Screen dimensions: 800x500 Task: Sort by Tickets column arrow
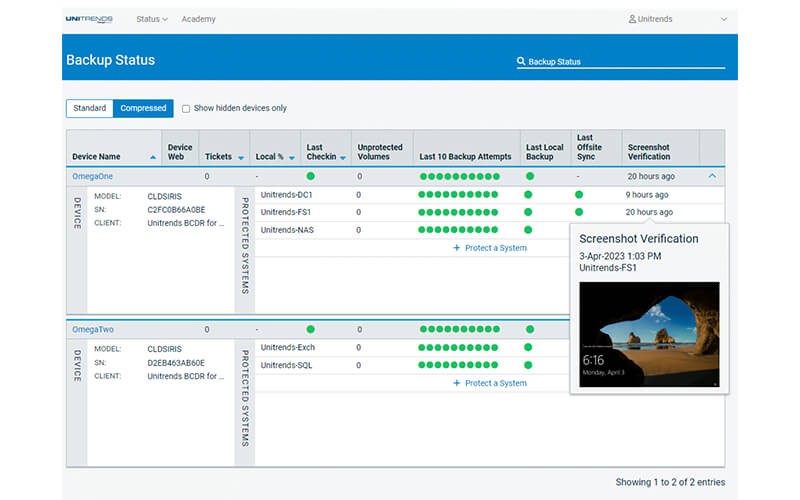click(241, 158)
